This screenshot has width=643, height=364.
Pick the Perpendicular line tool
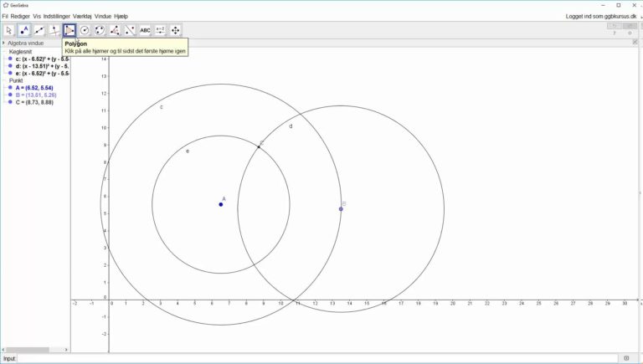pos(54,30)
